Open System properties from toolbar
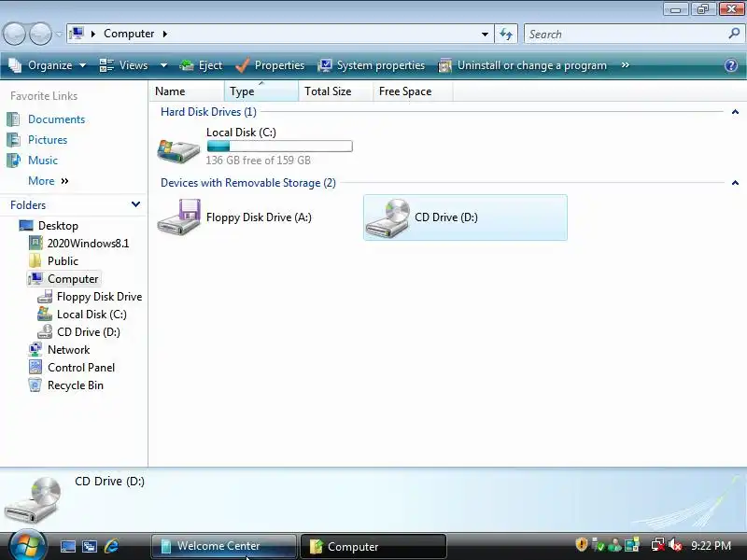This screenshot has height=560, width=747. tap(372, 65)
